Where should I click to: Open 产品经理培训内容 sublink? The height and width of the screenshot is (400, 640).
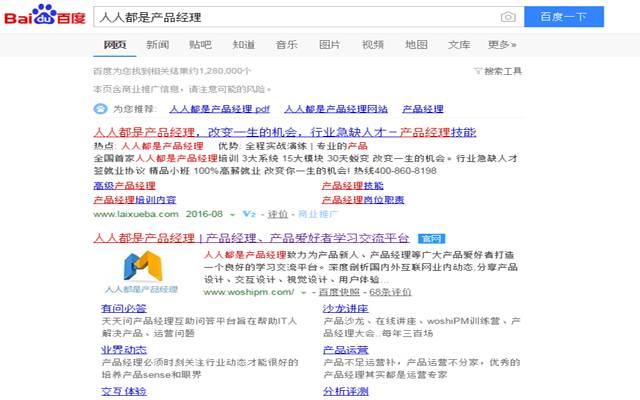(135, 200)
